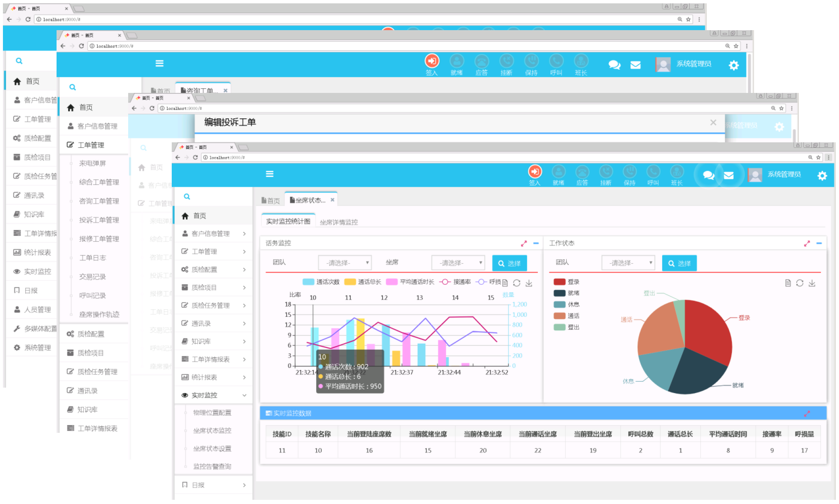Click the settings gear beside 系统管理员

pyautogui.click(x=822, y=175)
